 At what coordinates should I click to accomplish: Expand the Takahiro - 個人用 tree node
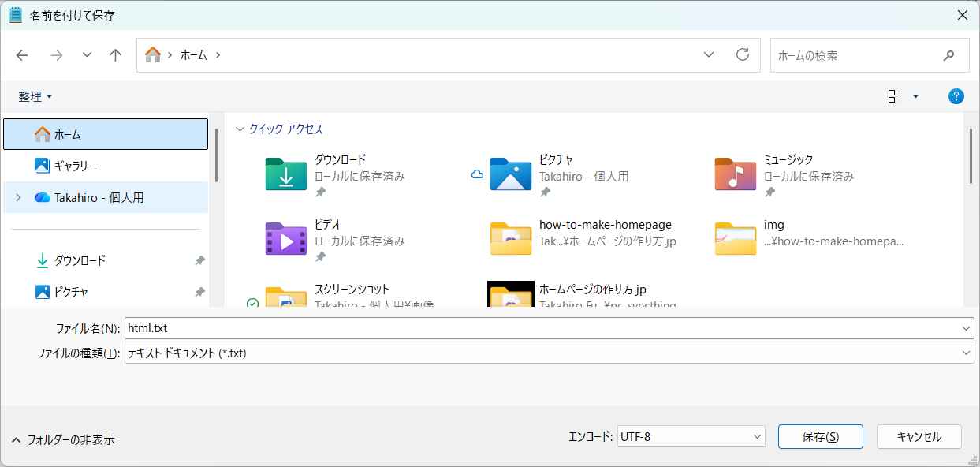18,198
